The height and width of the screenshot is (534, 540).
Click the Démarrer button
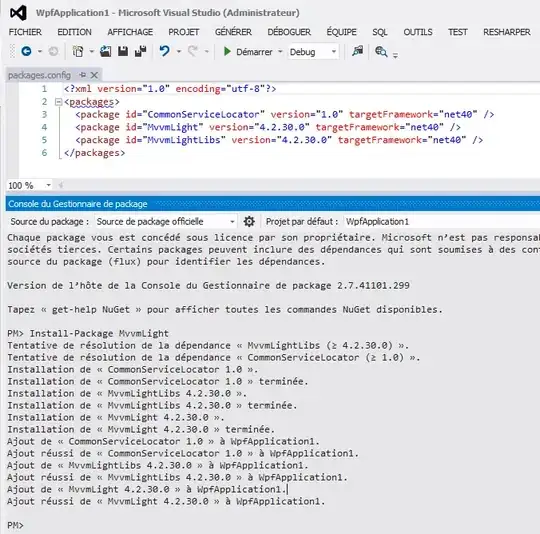248,52
